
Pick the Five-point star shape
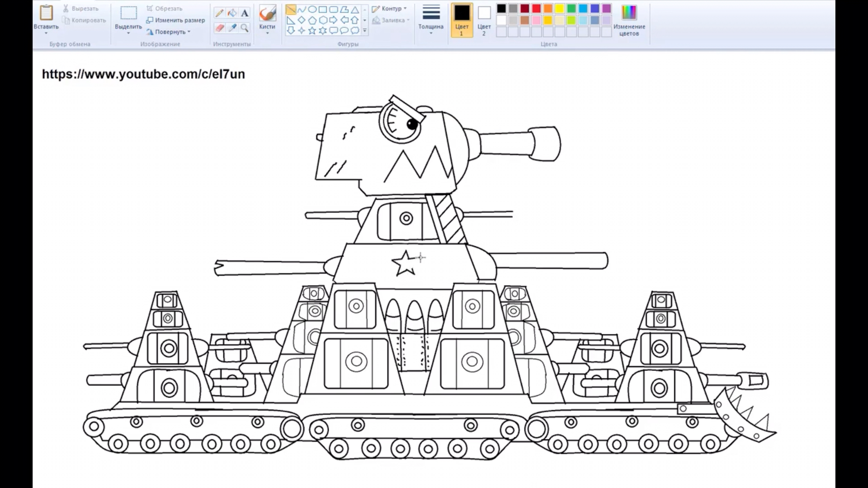point(312,31)
